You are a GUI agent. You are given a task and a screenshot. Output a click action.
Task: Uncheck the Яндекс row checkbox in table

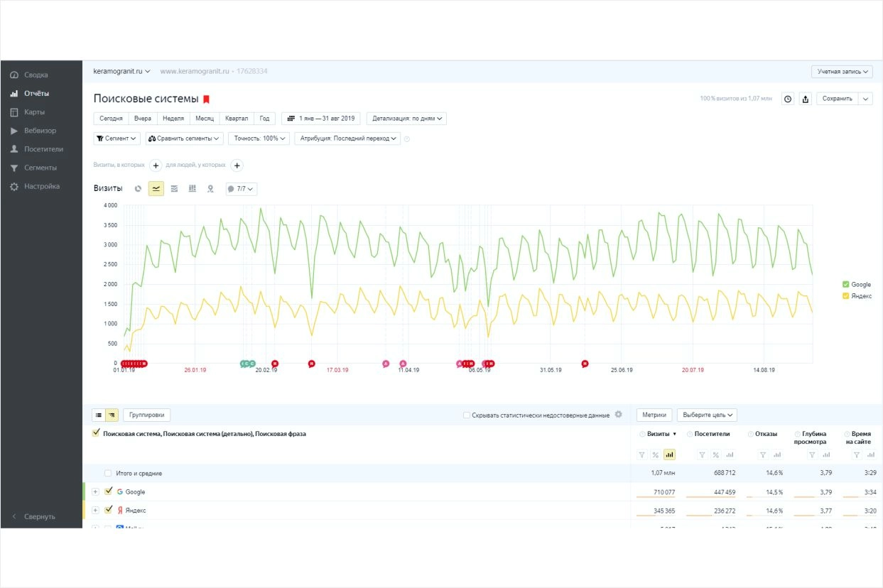pos(108,510)
